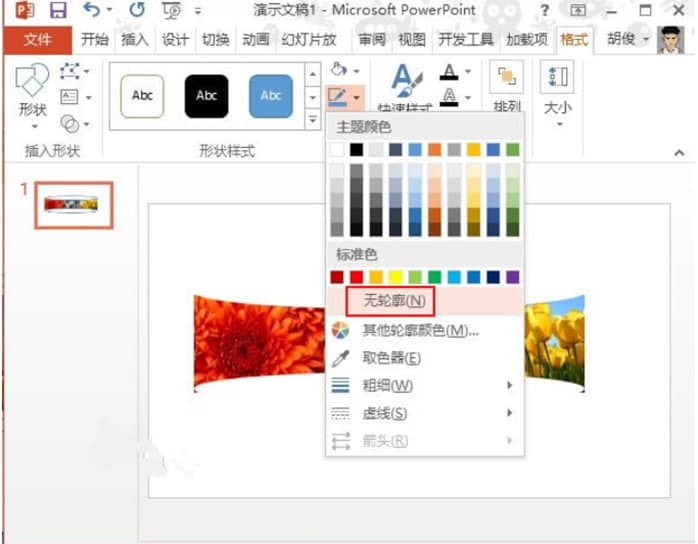Switch to the 幻灯片放映 tab
698x544 pixels.
pyautogui.click(x=308, y=40)
